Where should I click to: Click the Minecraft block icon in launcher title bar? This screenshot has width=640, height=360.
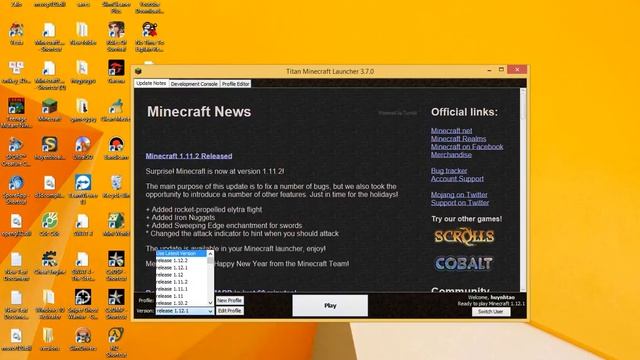click(x=138, y=71)
